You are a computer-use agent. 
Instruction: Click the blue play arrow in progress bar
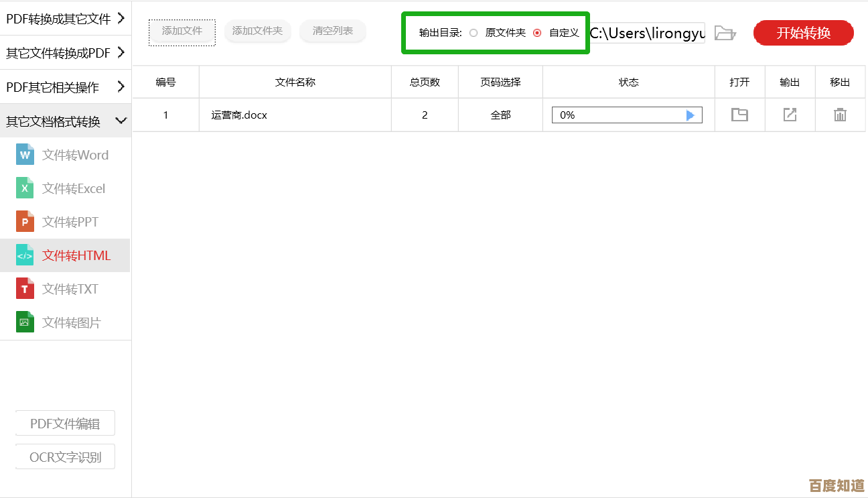point(691,115)
